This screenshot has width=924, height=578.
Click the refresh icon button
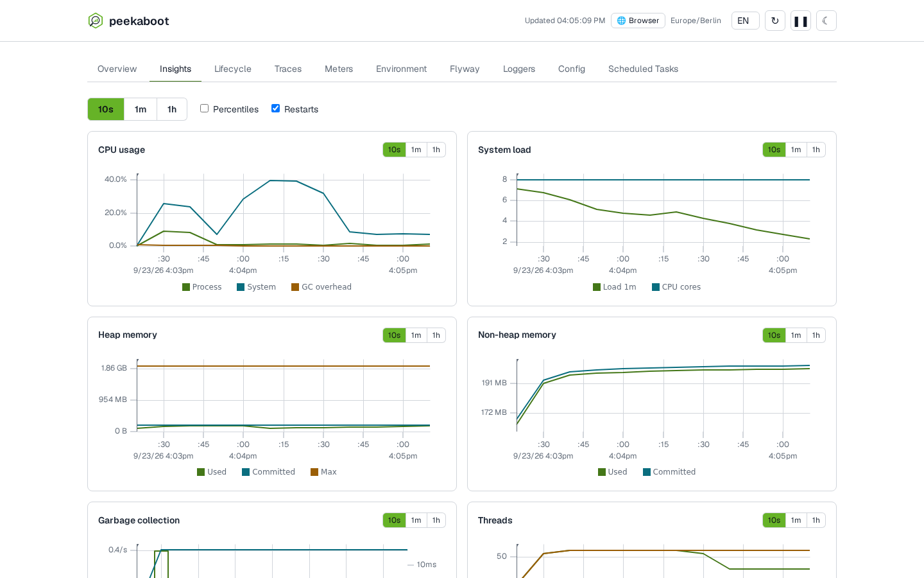tap(775, 21)
